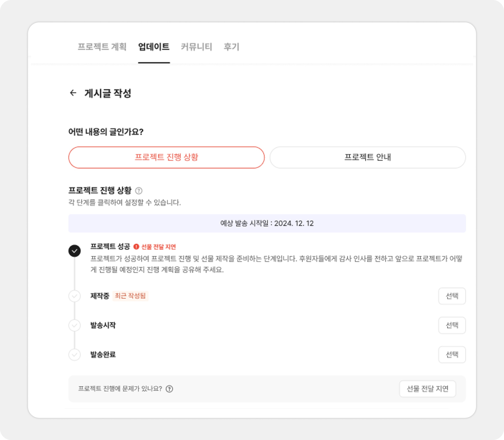Click 선택 button for 제작중 step
The height and width of the screenshot is (440, 504).
(452, 296)
